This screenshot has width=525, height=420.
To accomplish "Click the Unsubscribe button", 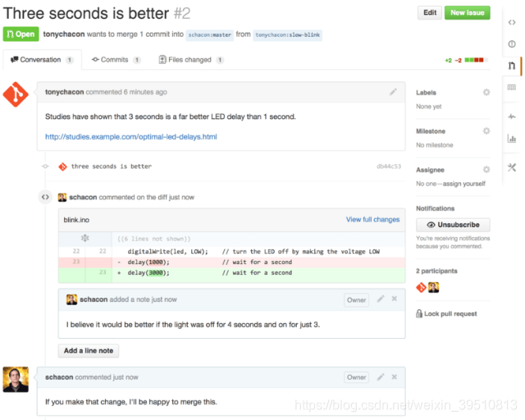I will (x=453, y=225).
